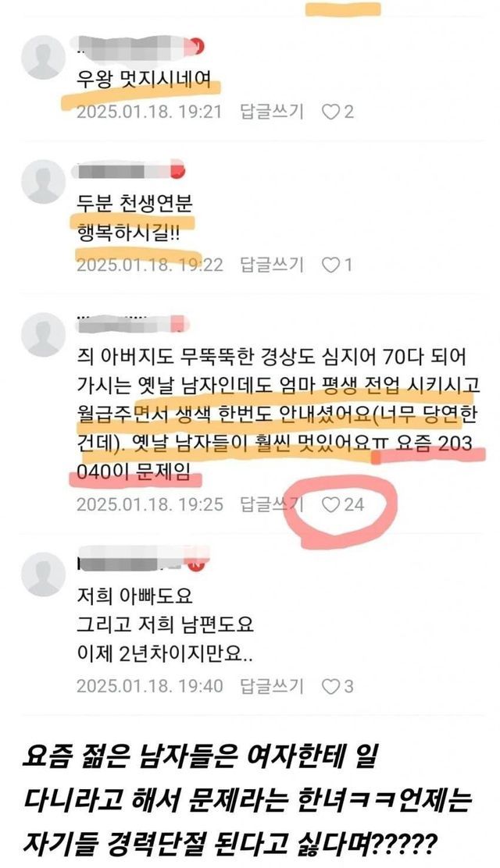Open blurred username of first commenter
The width and height of the screenshot is (500, 868).
(x=134, y=46)
